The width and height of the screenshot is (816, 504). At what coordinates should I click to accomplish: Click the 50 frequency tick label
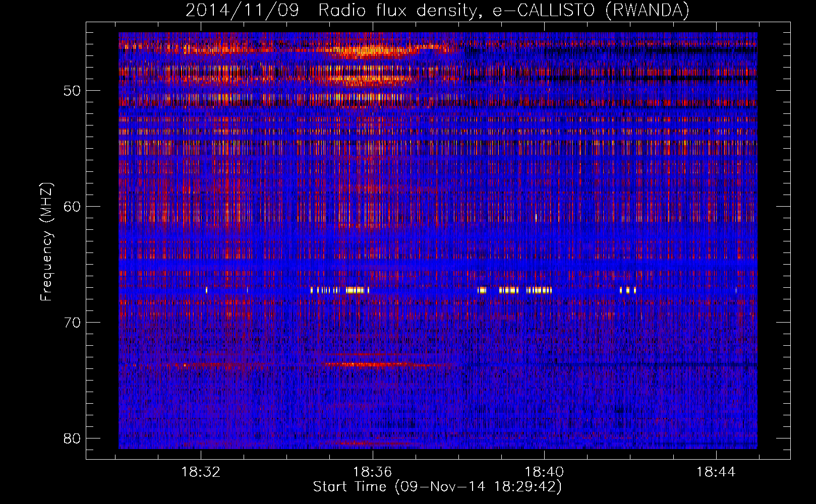(72, 91)
